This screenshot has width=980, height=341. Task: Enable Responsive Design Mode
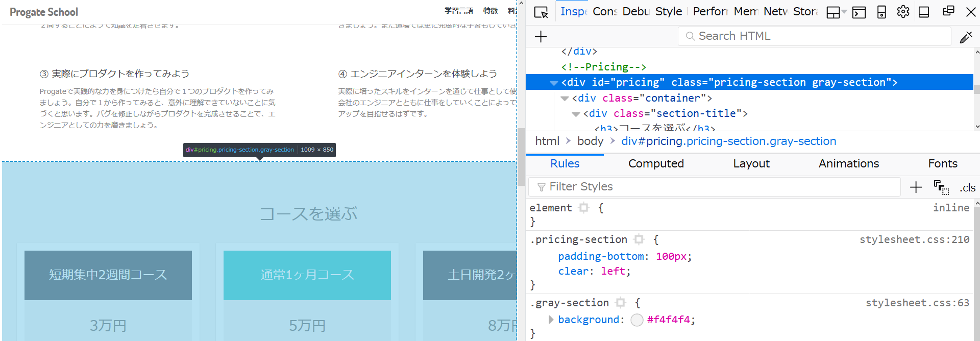click(881, 12)
